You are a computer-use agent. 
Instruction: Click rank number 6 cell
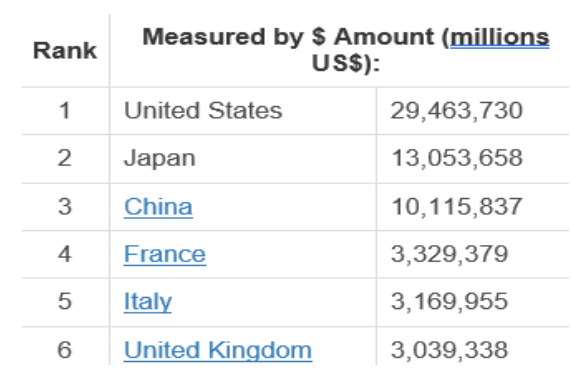click(65, 348)
